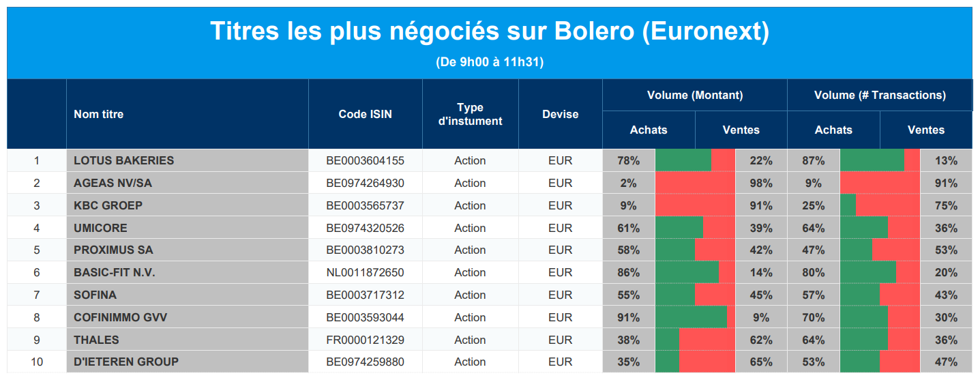
Task: Click the "Volume (Montant)" header
Action: 694,96
